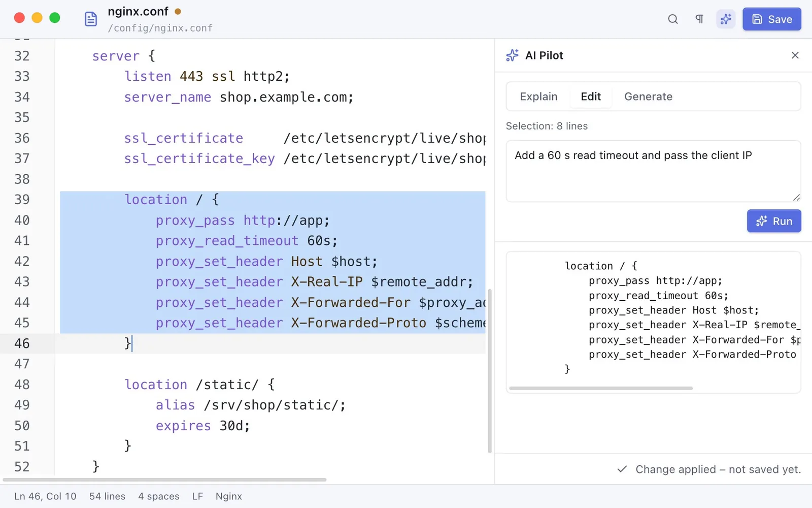The width and height of the screenshot is (812, 508).
Task: Click line number 48 in the gutter
Action: [22, 385]
